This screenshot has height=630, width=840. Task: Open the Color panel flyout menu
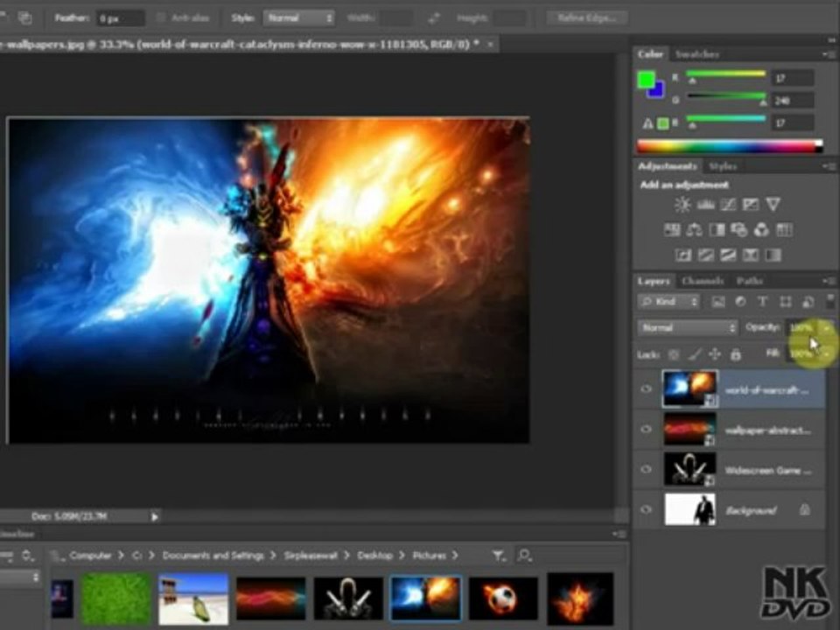tap(829, 54)
